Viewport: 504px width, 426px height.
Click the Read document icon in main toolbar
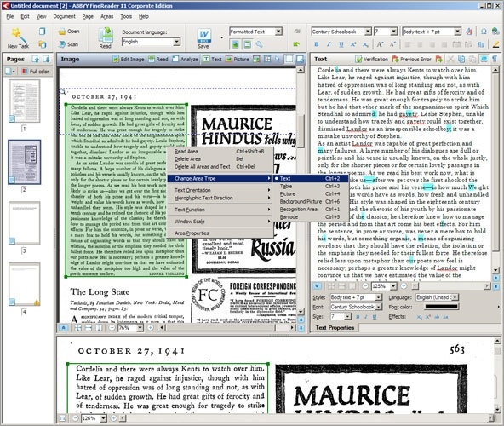[x=106, y=35]
